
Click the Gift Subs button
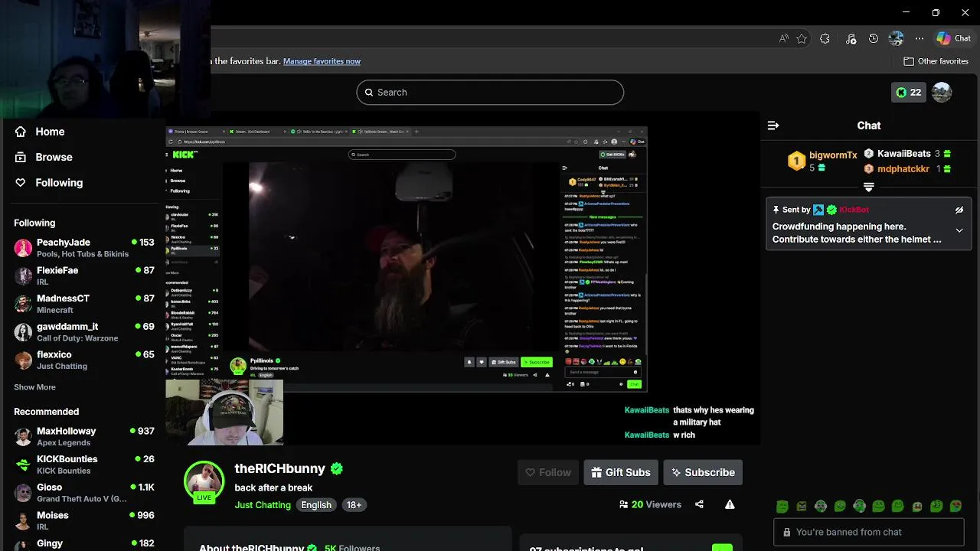[621, 472]
